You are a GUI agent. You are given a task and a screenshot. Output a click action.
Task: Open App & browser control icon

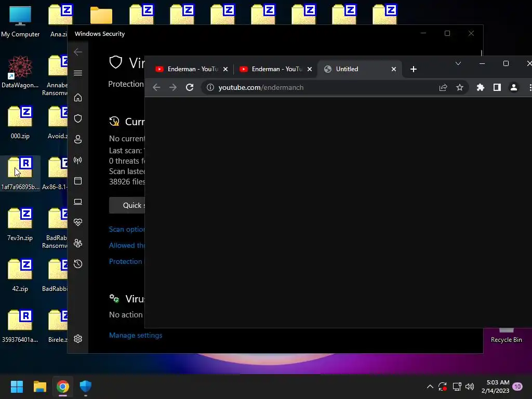pos(78,181)
